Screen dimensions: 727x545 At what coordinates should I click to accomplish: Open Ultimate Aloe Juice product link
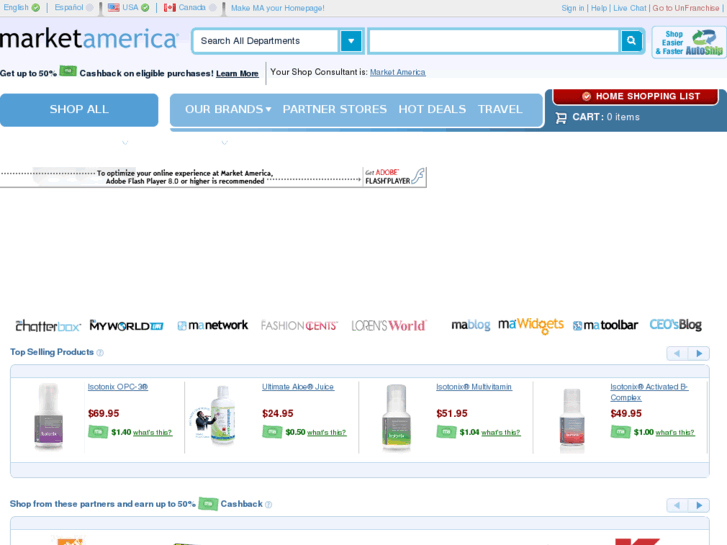point(298,387)
